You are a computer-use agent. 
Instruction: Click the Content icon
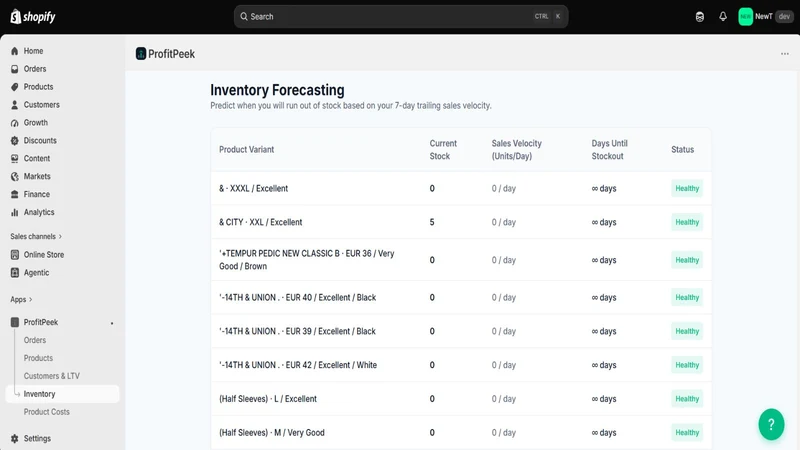tap(15, 158)
